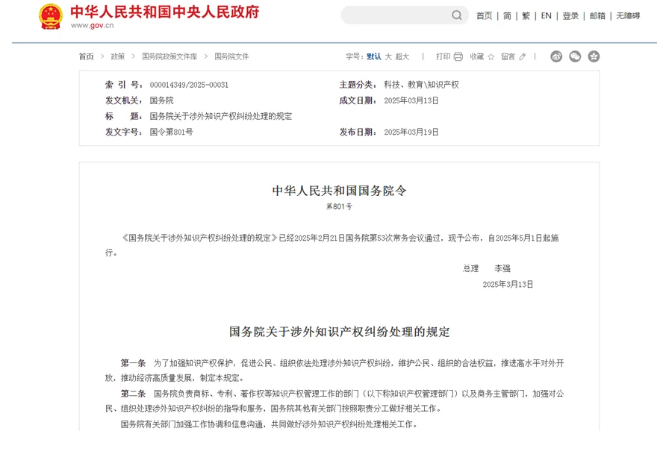This screenshot has width=661, height=457.
Task: Switch site language to EN
Action: click(546, 16)
